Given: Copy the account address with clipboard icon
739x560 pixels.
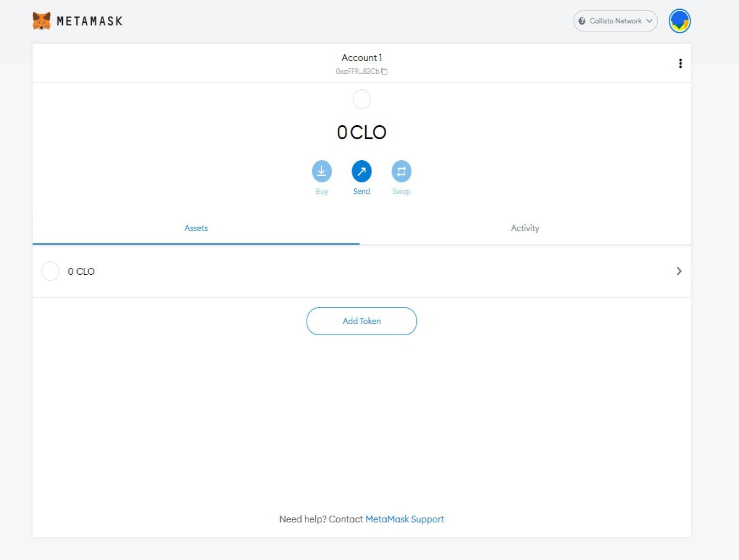Looking at the screenshot, I should click(x=384, y=71).
